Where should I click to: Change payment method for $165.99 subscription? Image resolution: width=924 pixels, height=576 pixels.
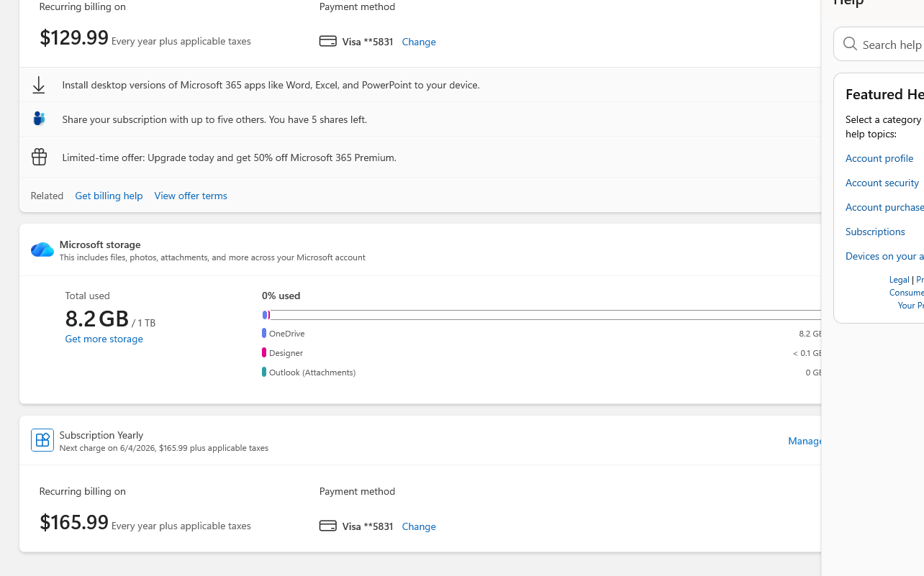(x=419, y=526)
